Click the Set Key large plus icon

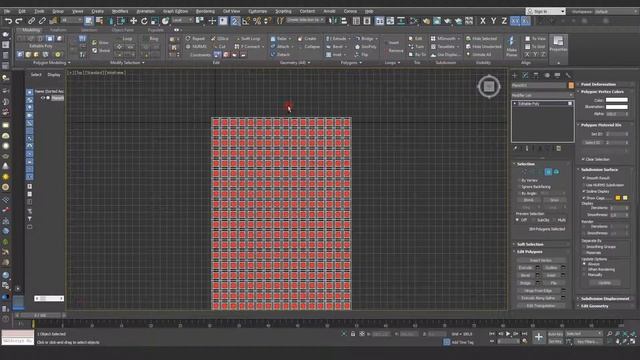click(539, 337)
